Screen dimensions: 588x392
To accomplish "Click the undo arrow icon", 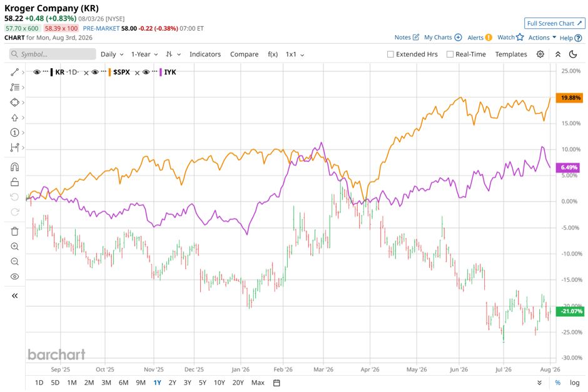I will tap(14, 197).
